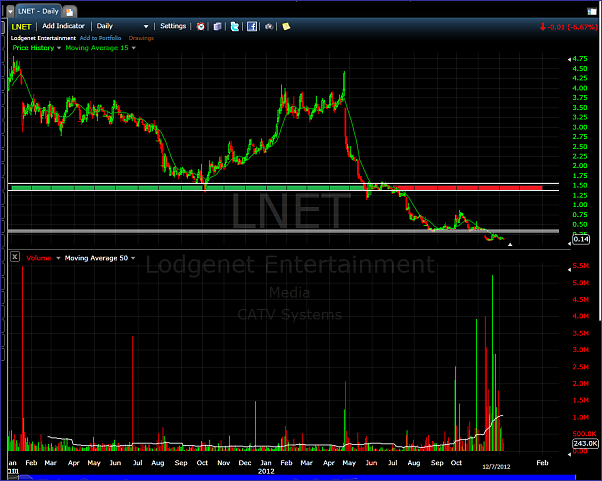This screenshot has height=481, width=602.
Task: Click the Drawings link
Action: 141,38
